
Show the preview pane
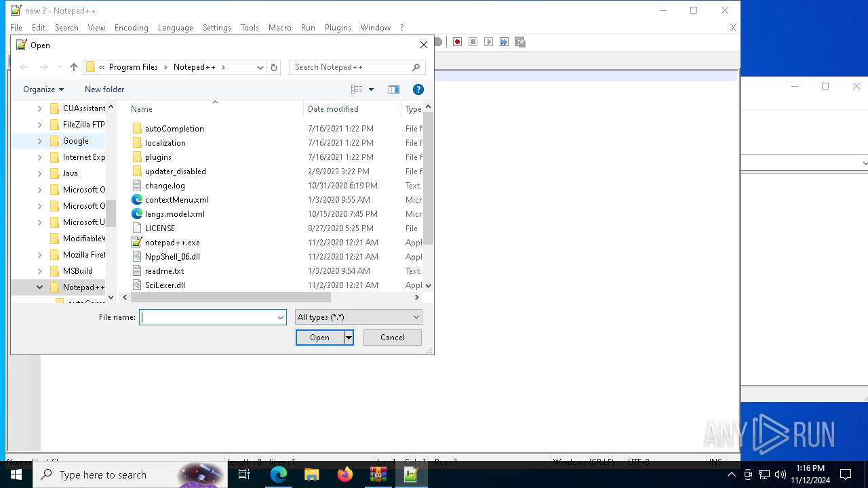(x=394, y=89)
